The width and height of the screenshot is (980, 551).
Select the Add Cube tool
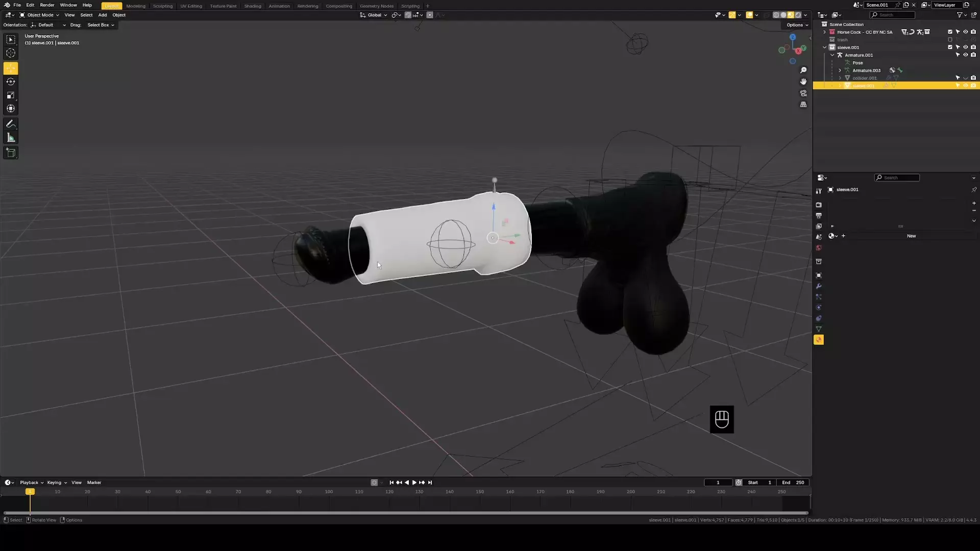pos(11,153)
